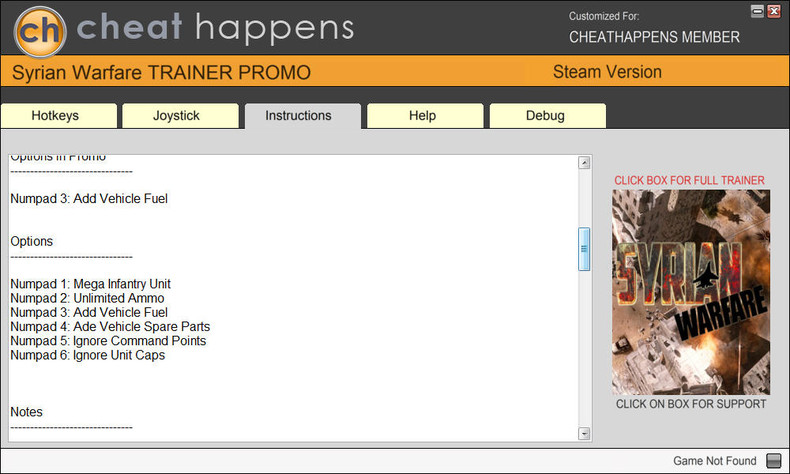Close the trainer window

pyautogui.click(x=774, y=11)
